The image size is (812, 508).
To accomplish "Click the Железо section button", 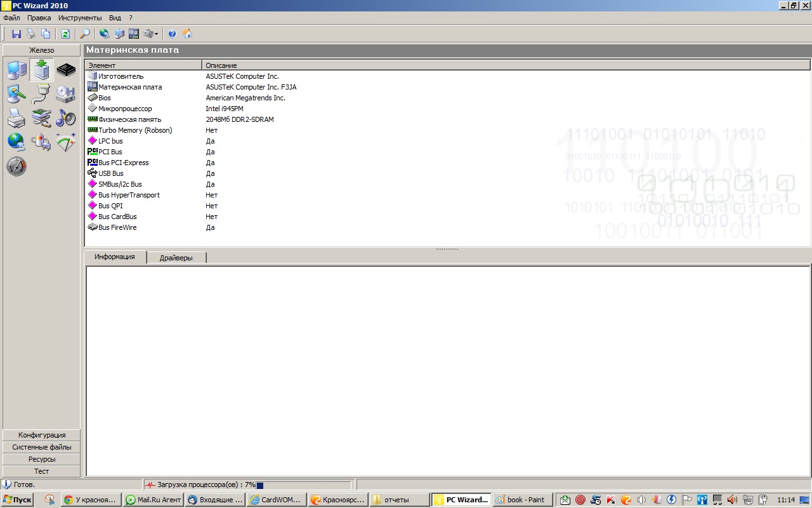I will pos(41,50).
